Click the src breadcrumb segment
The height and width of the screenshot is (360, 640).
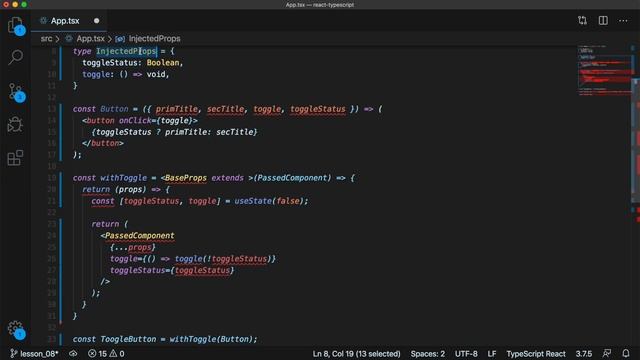click(x=46, y=39)
